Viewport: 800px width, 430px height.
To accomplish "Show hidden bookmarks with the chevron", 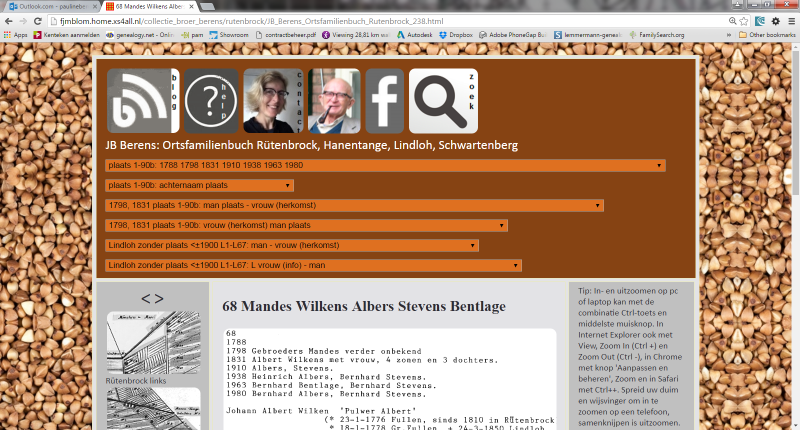I will 729,35.
